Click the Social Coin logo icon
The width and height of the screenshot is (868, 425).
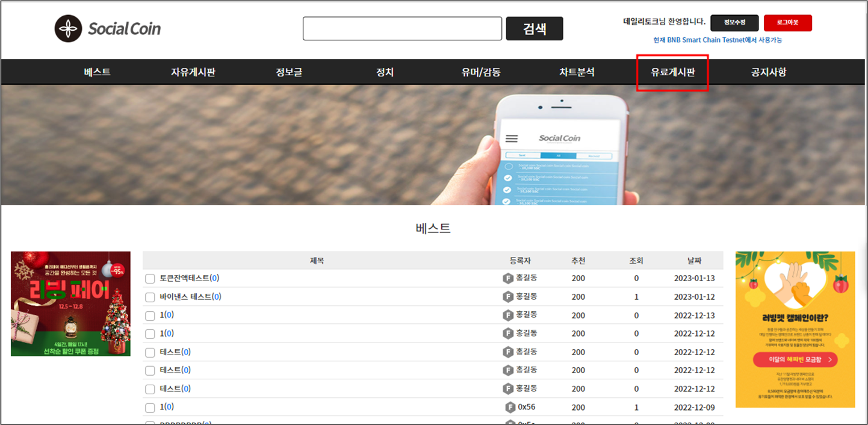pos(68,28)
